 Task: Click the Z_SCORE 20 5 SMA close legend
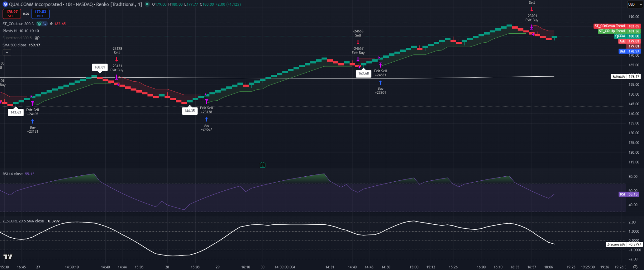[x=23, y=221]
